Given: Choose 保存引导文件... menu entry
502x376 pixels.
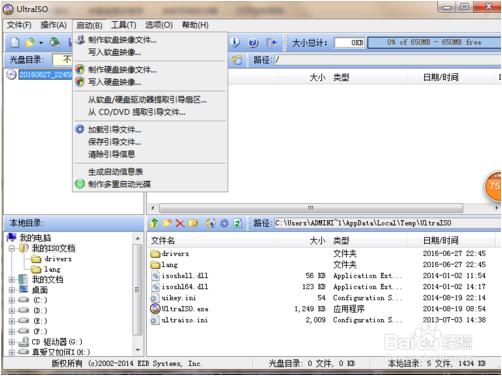Looking at the screenshot, I should [150, 142].
